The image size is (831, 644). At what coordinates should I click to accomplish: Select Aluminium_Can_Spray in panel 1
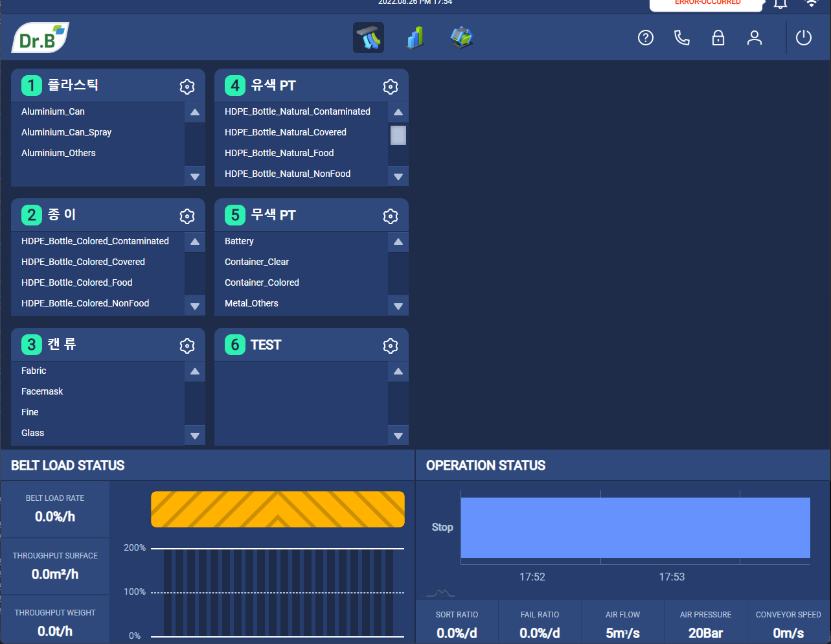coord(66,132)
